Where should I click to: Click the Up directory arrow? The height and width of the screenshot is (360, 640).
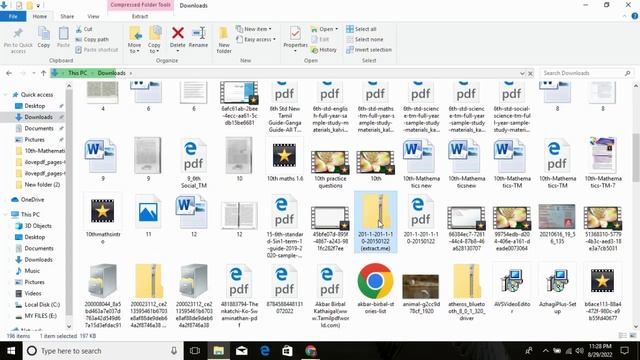(43, 73)
